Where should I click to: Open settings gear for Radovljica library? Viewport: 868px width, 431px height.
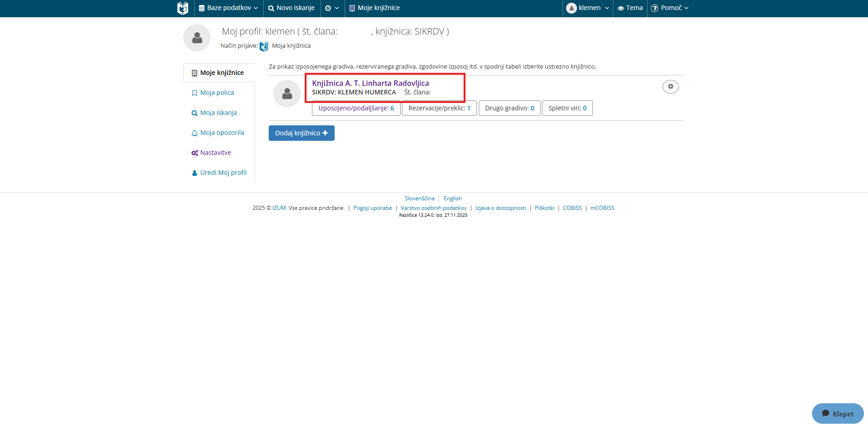click(670, 87)
